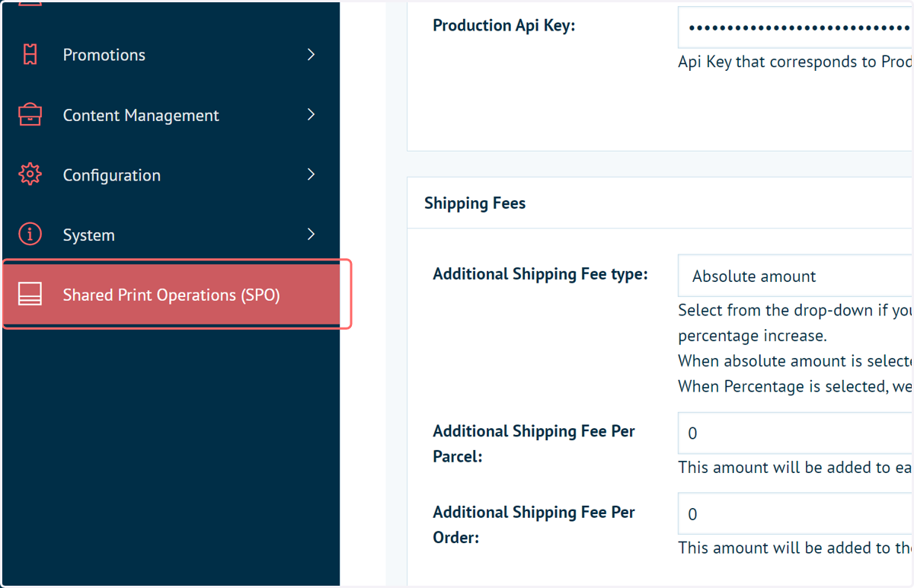
Task: Expand the Content Management chevron
Action: point(311,114)
